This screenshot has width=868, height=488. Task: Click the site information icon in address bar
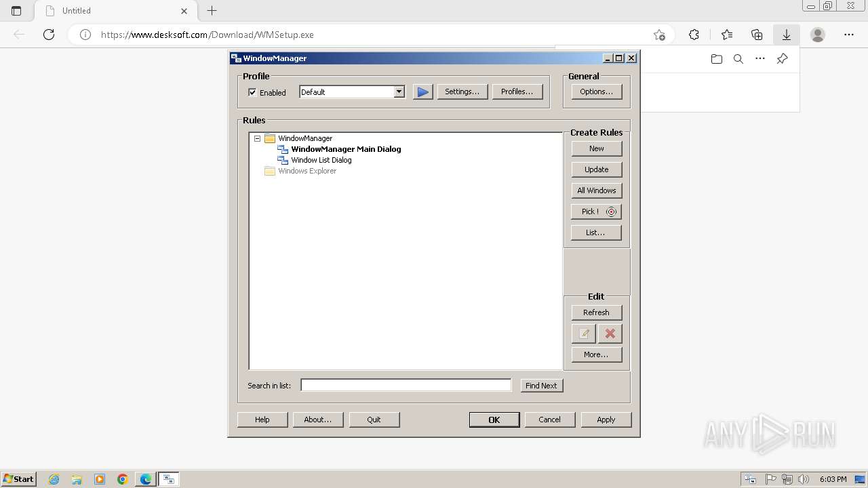tap(85, 35)
